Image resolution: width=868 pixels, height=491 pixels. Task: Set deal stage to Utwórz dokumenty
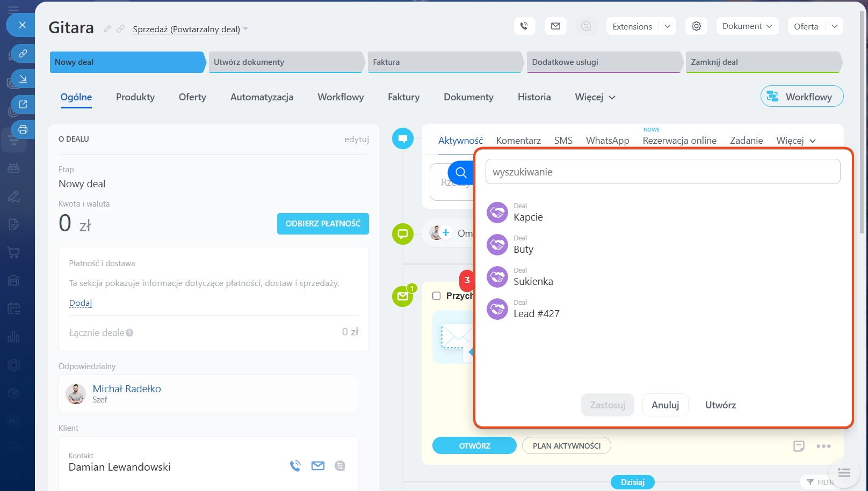coord(286,62)
